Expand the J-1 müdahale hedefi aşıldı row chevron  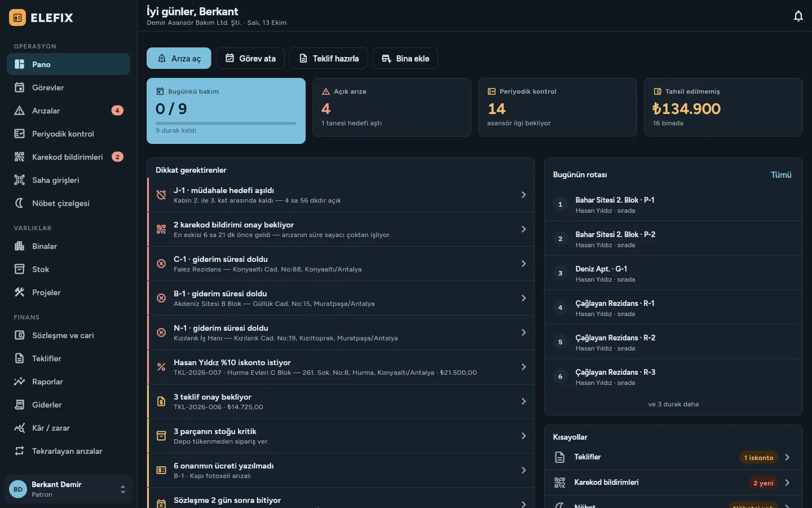click(x=523, y=195)
